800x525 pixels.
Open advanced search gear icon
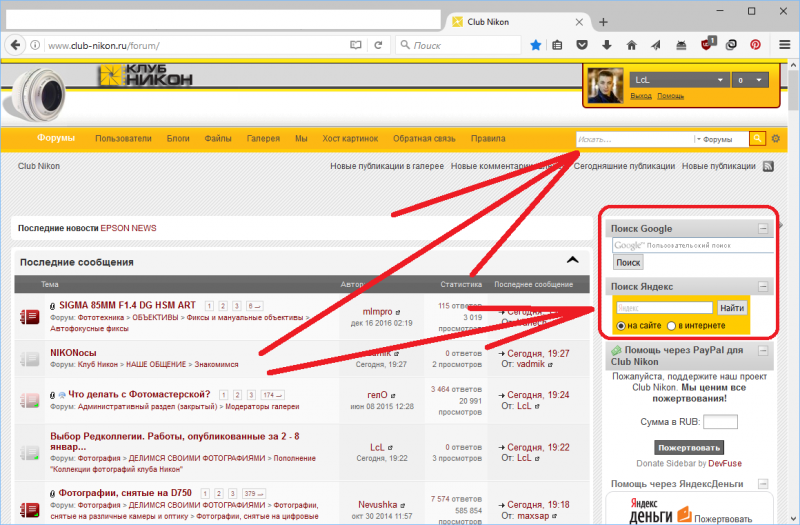click(776, 138)
